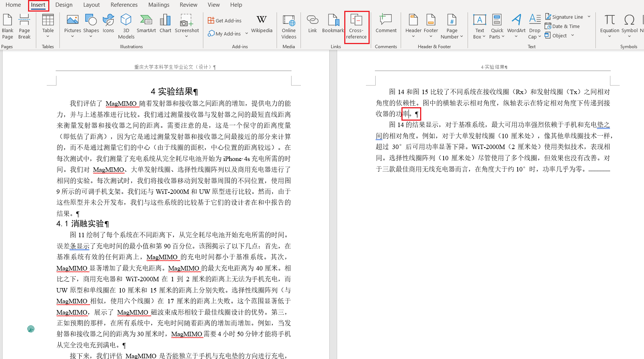Insert a Chart
644x359 pixels.
(165, 24)
